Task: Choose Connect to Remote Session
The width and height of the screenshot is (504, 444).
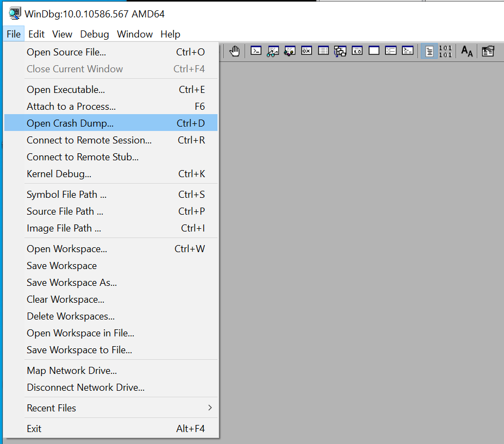Action: point(111,140)
